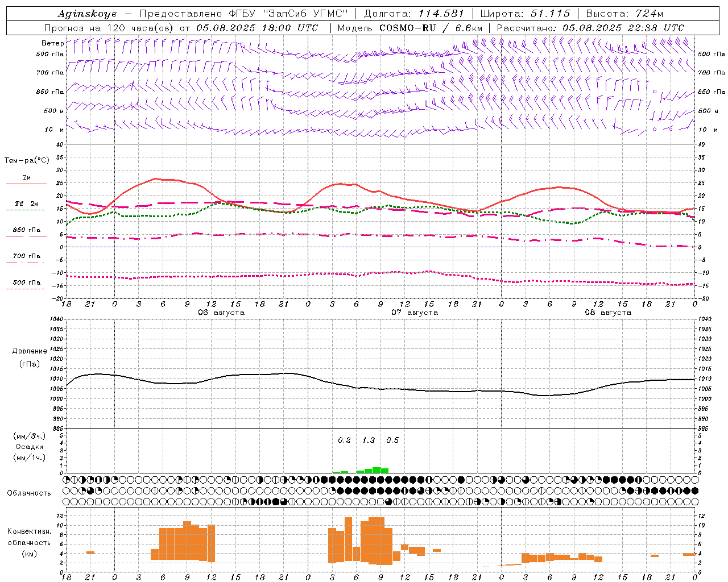Image resolution: width=728 pixels, height=582 pixels.
Task: Click the 0.5 precipitation amount value
Action: tap(392, 440)
